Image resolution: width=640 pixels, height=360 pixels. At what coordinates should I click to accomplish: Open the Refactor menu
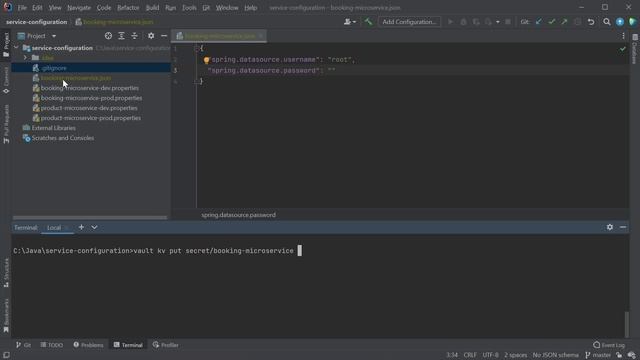pos(128,8)
